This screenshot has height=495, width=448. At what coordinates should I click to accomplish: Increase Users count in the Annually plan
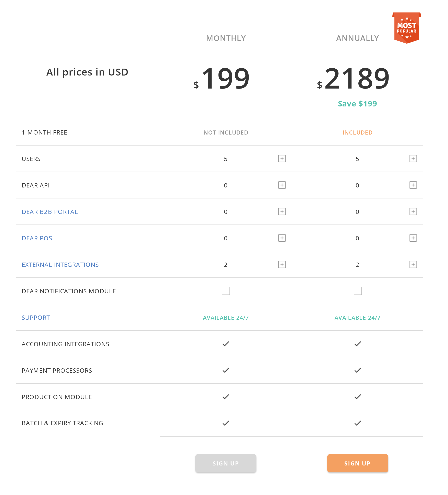click(x=414, y=159)
